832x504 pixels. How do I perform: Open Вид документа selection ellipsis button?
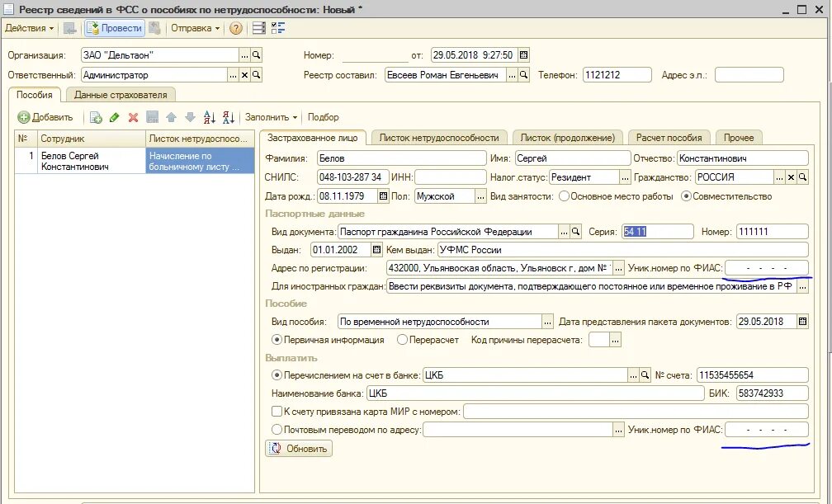coord(564,232)
